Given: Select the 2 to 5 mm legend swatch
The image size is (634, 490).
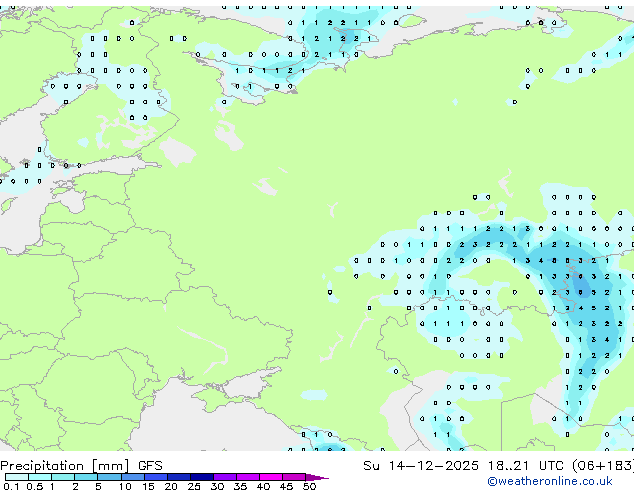Looking at the screenshot, I should click(86, 477).
